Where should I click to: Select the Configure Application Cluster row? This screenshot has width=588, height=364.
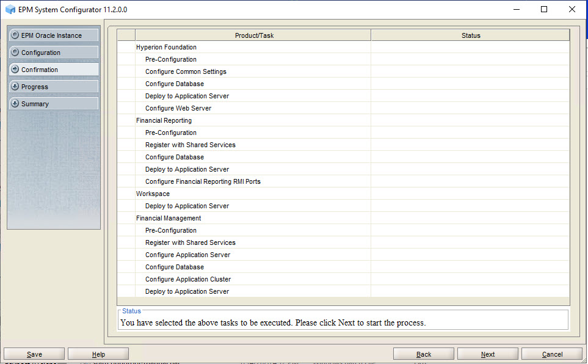[x=343, y=279]
